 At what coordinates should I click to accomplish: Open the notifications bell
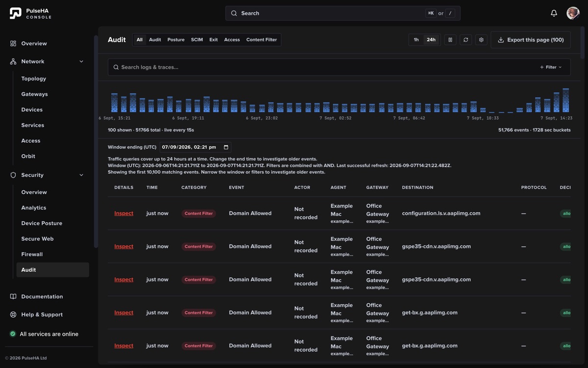tap(554, 13)
